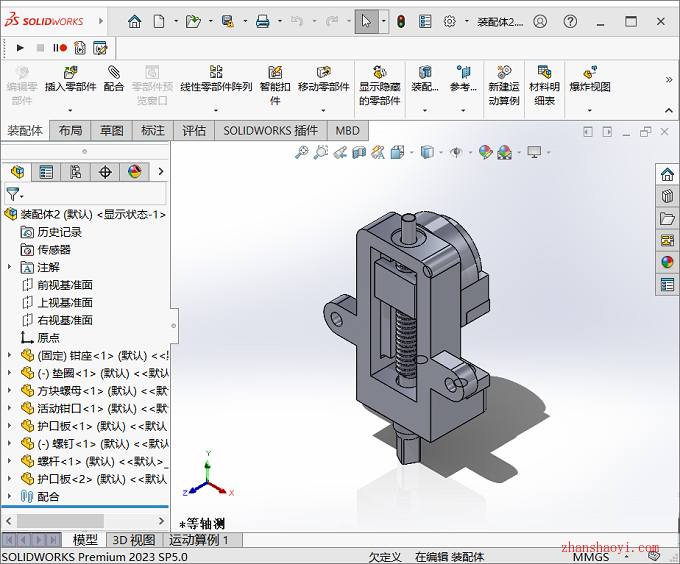
Task: Print the document using the printer icon
Action: pyautogui.click(x=262, y=21)
